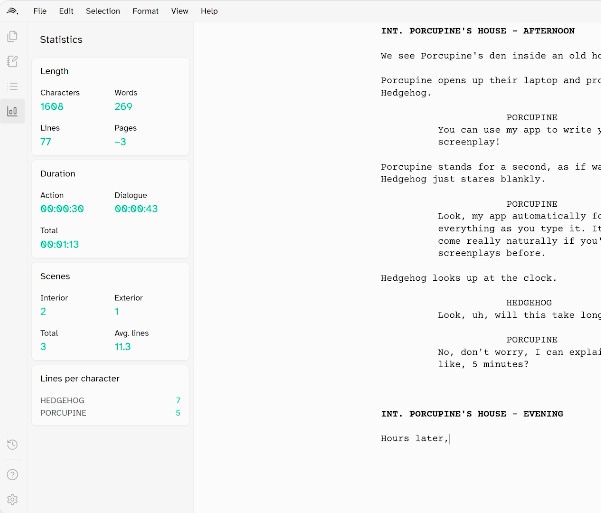Screen dimensions: 601x513
Task: Open the documents panel icon in sidebar
Action: [x=12, y=36]
